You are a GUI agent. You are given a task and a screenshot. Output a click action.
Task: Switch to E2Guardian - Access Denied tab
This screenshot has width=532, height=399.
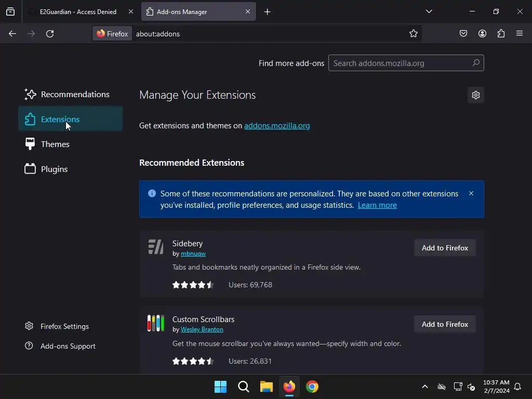click(78, 11)
